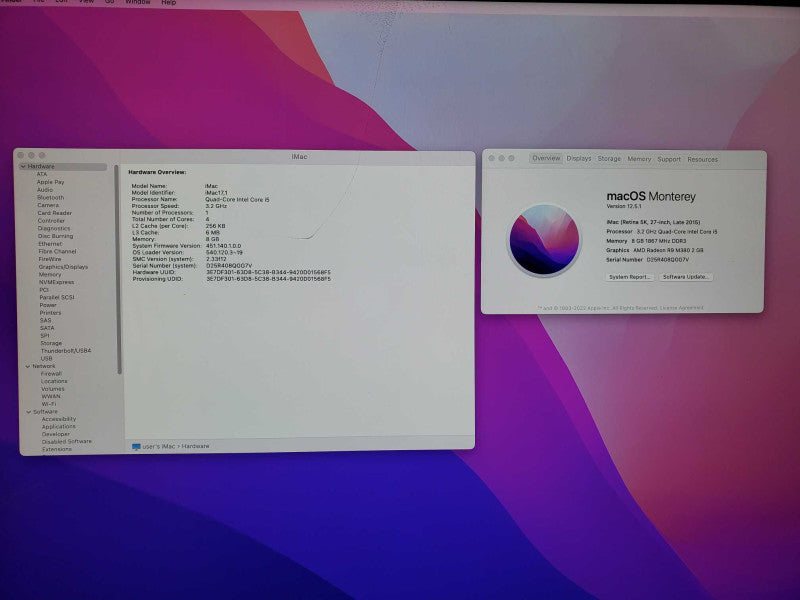Select Parallel SCSI in sidebar
The height and width of the screenshot is (600, 800).
(57, 297)
